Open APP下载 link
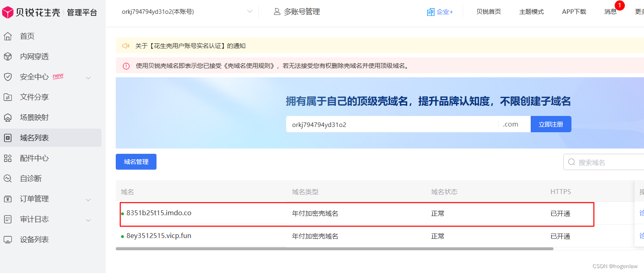The image size is (644, 273). tap(574, 12)
